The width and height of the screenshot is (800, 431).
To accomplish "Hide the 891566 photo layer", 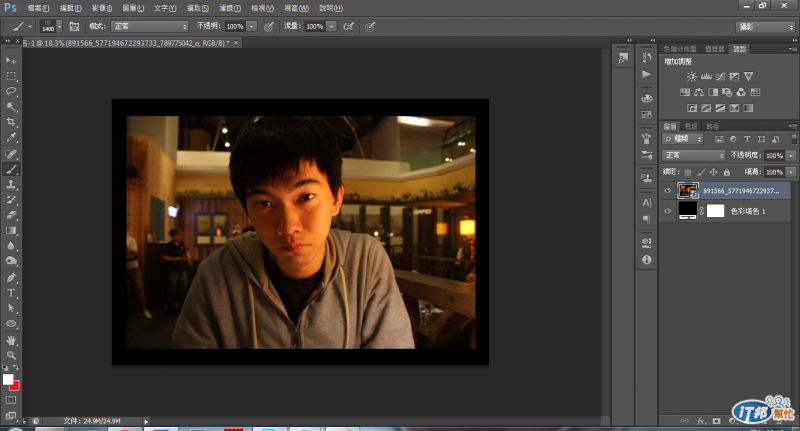I will 668,189.
